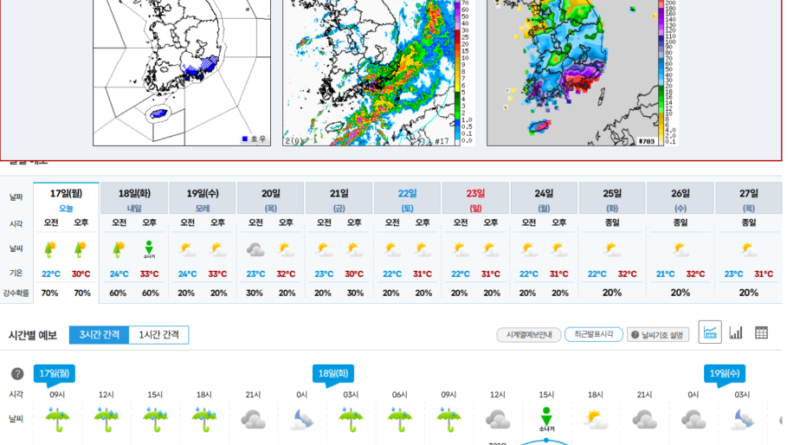Screen dimensions: 800x445
Task: Select the 18일(화) 내일 date column
Action: pos(134,200)
